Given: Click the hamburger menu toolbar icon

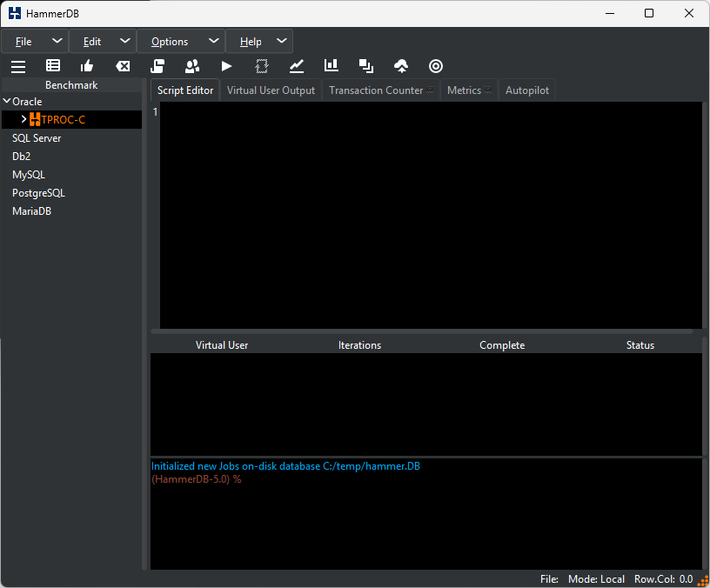Looking at the screenshot, I should tap(18, 66).
